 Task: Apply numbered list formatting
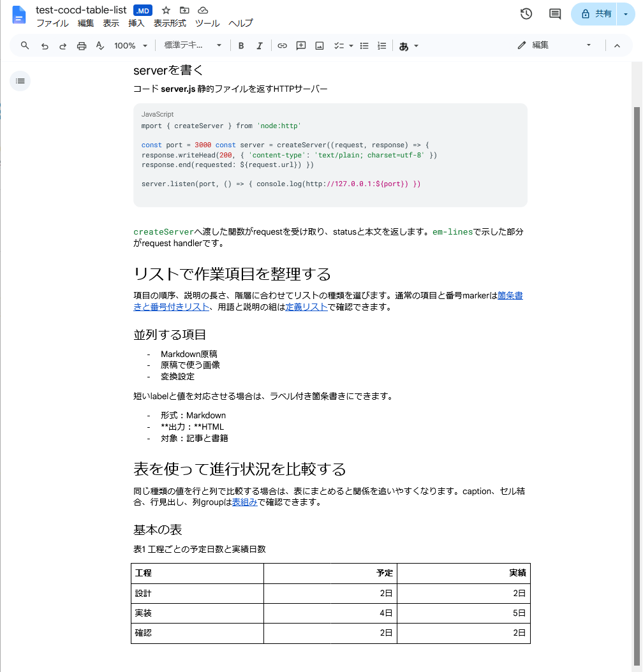(x=381, y=46)
